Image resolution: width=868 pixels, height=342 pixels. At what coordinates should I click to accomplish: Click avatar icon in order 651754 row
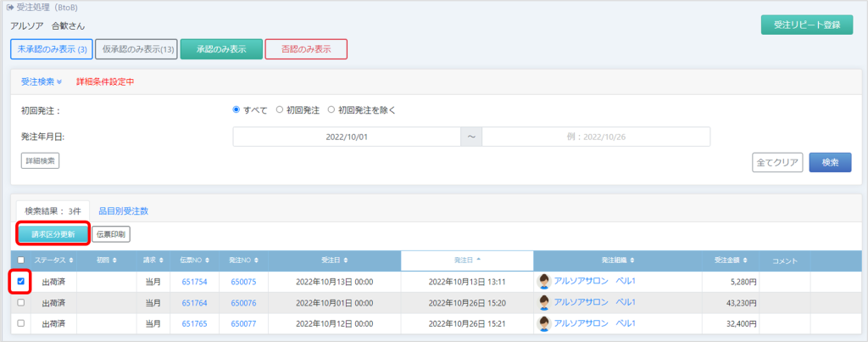point(544,281)
